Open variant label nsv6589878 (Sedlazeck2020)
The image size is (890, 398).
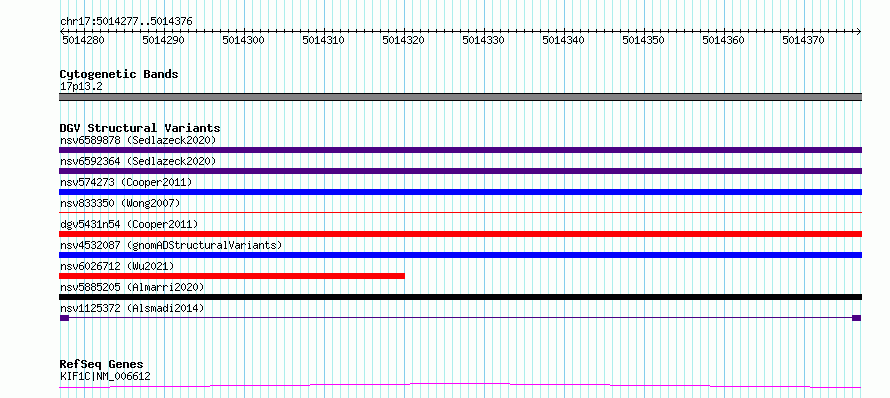138,140
